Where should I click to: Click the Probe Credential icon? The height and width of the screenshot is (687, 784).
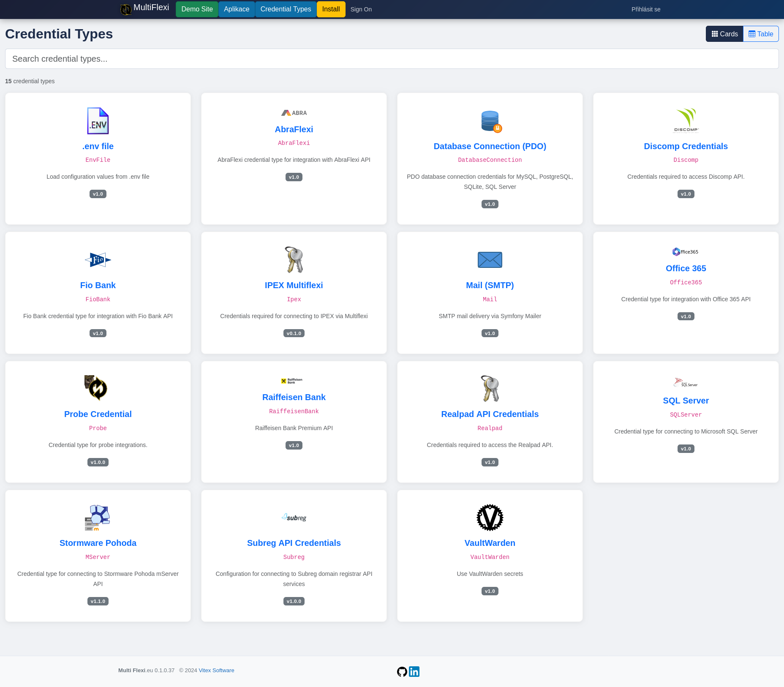[x=96, y=388]
